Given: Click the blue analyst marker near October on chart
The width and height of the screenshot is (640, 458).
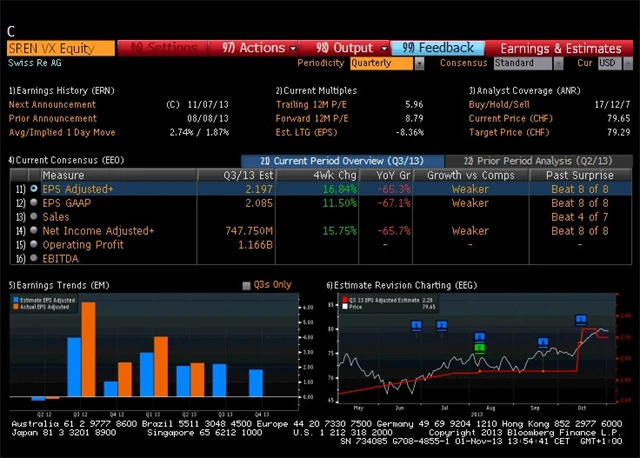Looking at the screenshot, I should [581, 320].
